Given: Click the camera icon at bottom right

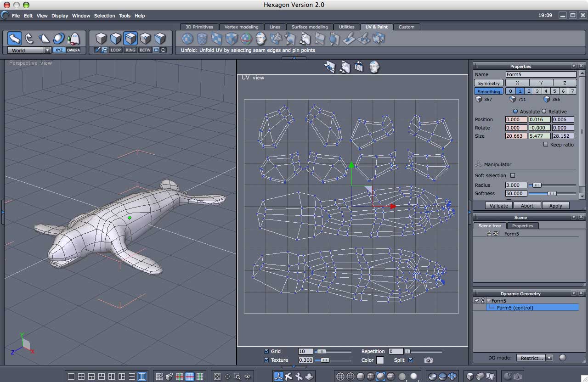Looking at the screenshot, I should pyautogui.click(x=517, y=376).
